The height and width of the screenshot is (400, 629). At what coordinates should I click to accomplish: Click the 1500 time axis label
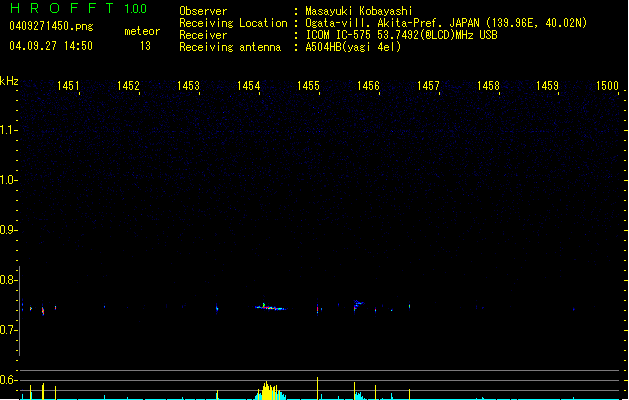tap(607, 86)
